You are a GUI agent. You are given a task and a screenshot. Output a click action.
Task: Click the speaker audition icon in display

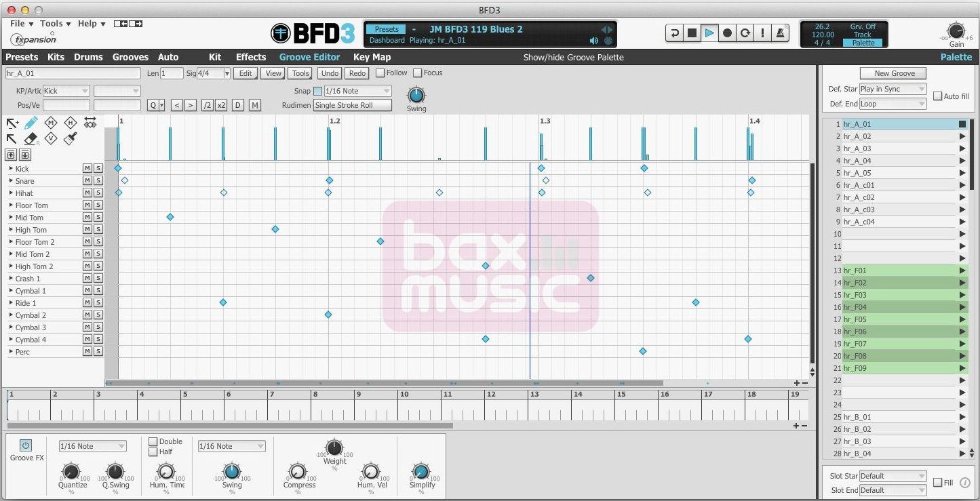tap(594, 41)
